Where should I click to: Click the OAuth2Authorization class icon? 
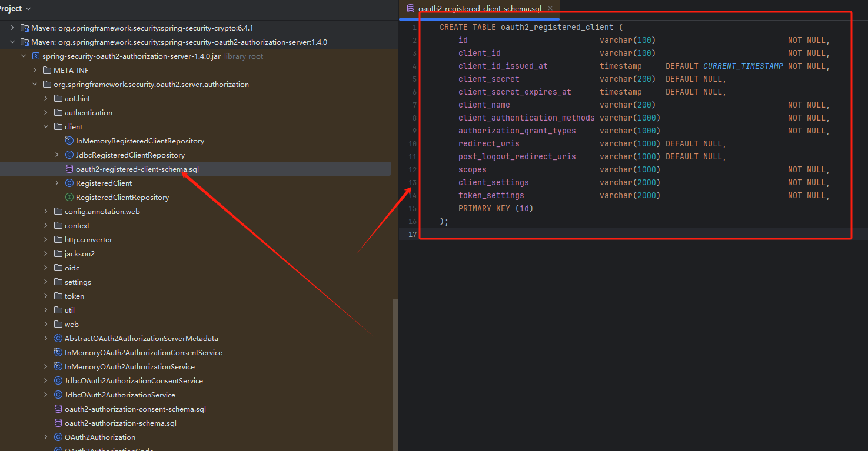coord(58,437)
